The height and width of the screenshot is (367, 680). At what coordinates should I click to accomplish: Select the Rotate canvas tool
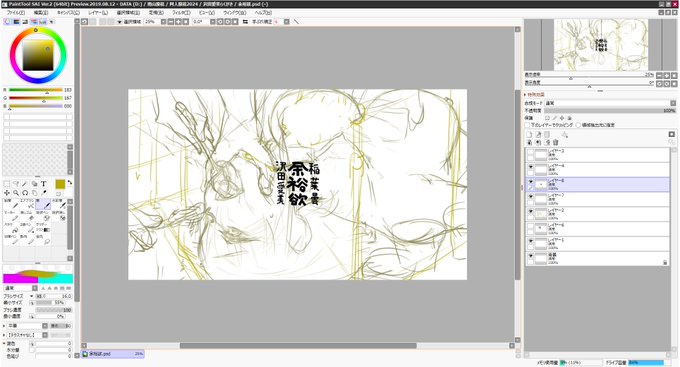click(25, 193)
